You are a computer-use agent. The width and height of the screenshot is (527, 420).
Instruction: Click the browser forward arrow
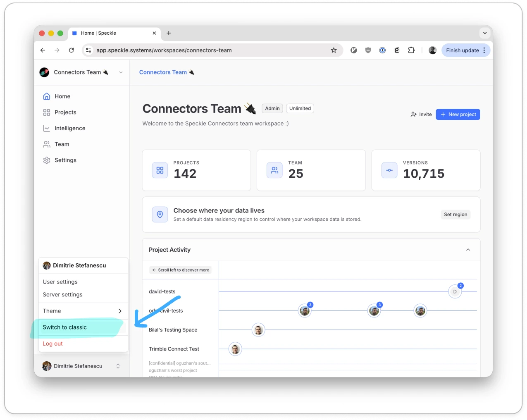57,50
